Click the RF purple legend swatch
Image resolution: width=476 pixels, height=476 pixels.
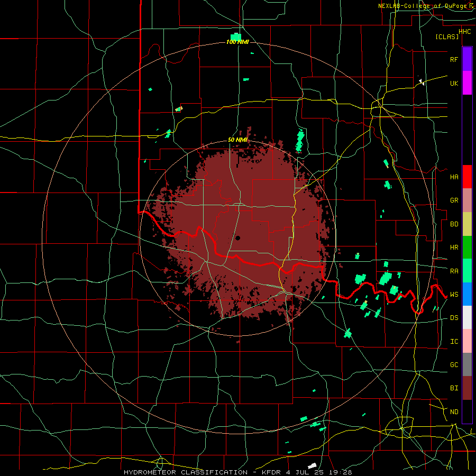click(x=467, y=59)
